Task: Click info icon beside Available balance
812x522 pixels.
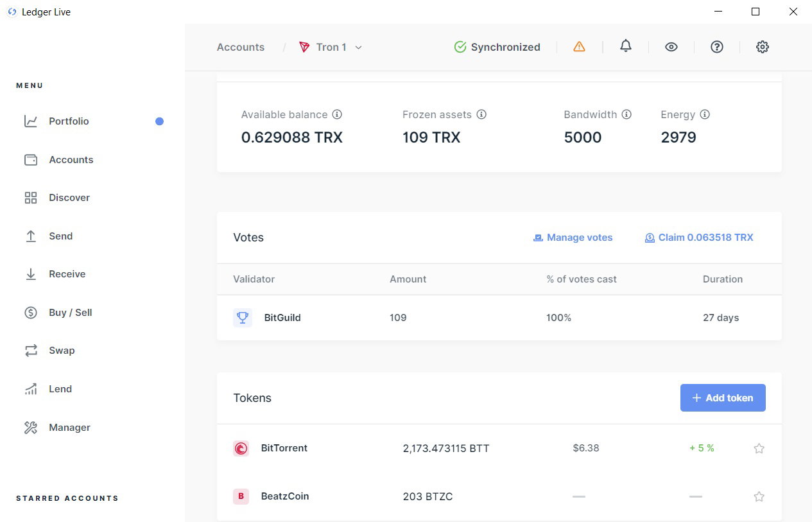Action: (337, 114)
